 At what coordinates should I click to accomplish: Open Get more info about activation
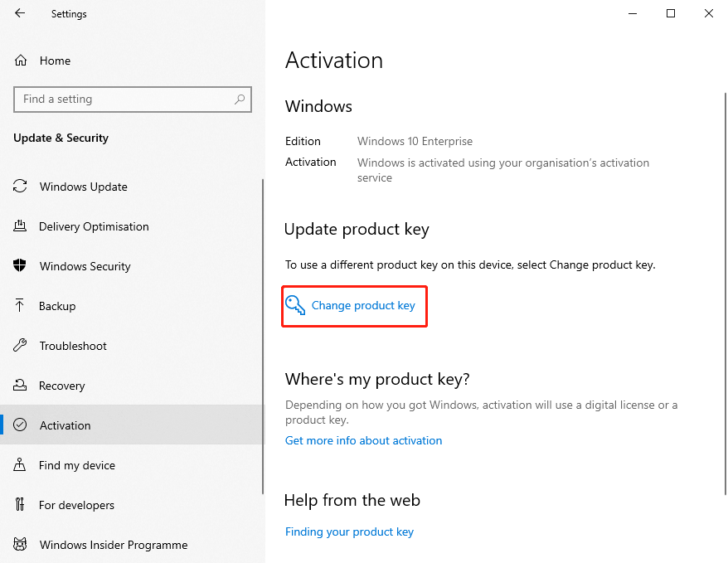363,440
